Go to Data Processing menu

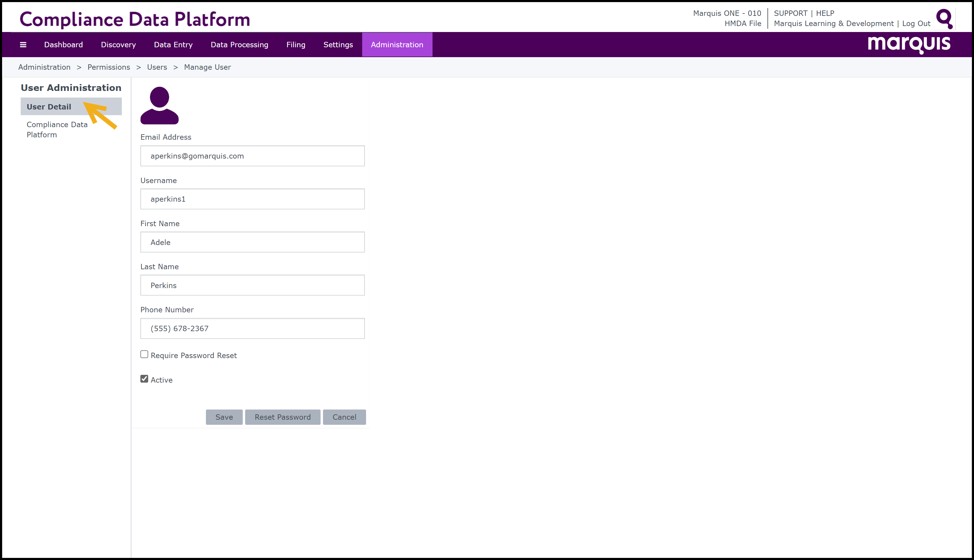239,45
